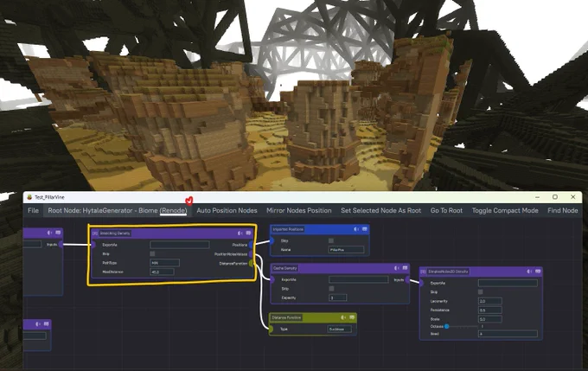The height and width of the screenshot is (371, 588).
Task: Click Cache Density ExportAs field
Action: [x=359, y=279]
